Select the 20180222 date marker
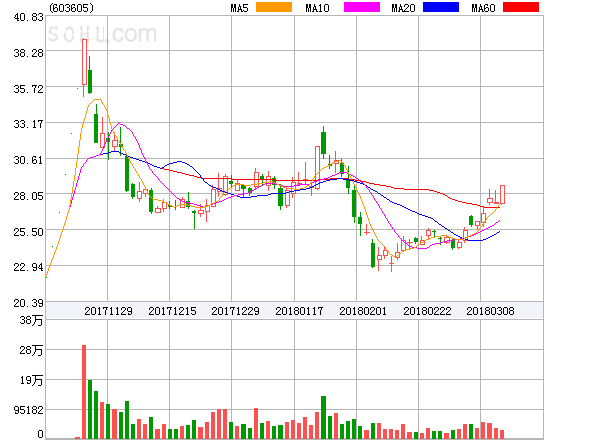Viewport: 600px width, 440px height. 427,311
